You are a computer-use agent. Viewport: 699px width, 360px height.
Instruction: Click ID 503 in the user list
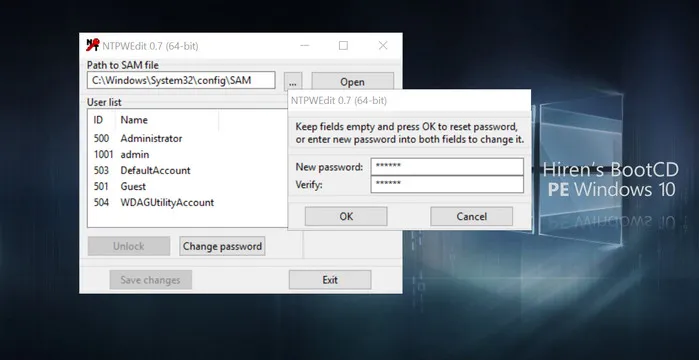(x=101, y=170)
